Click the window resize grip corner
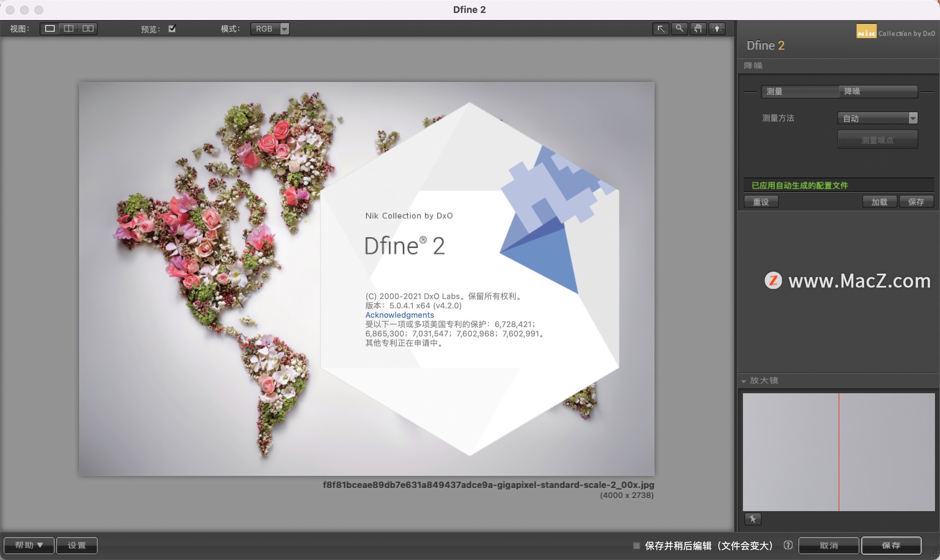 [x=934, y=554]
